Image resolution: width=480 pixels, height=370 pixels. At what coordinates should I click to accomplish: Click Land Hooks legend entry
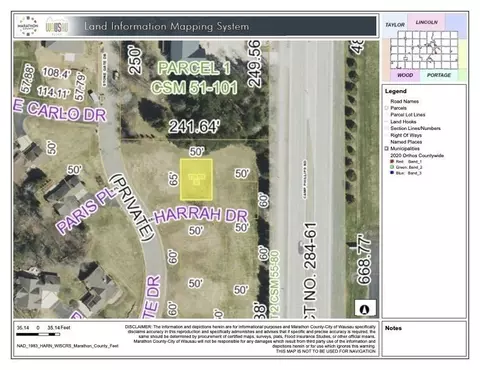click(x=403, y=122)
